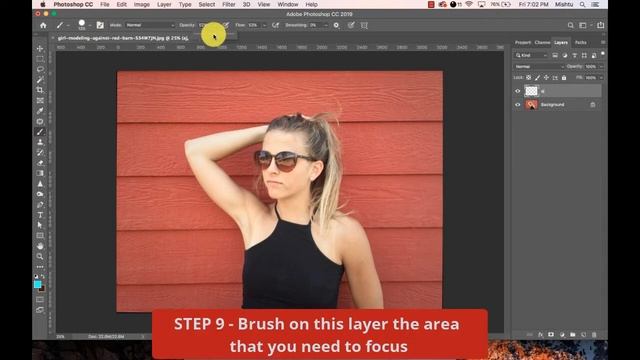
Task: Toggle pressure for size in options bar
Action: tap(351, 25)
